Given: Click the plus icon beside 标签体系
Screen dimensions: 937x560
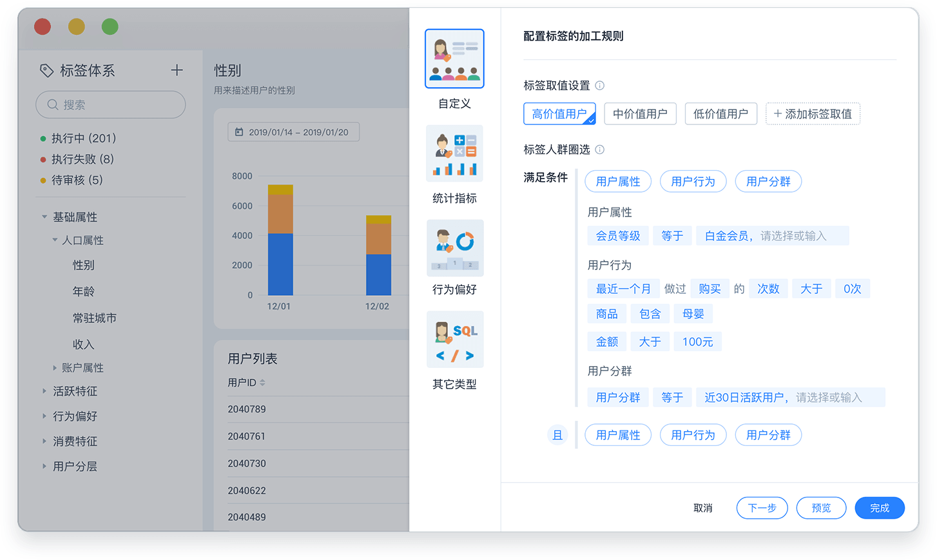Looking at the screenshot, I should (177, 70).
